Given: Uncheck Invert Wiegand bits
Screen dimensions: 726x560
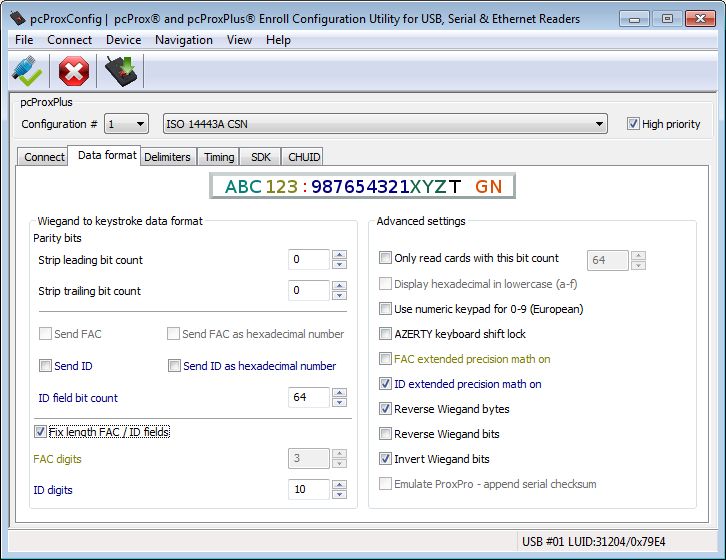Looking at the screenshot, I should click(385, 459).
